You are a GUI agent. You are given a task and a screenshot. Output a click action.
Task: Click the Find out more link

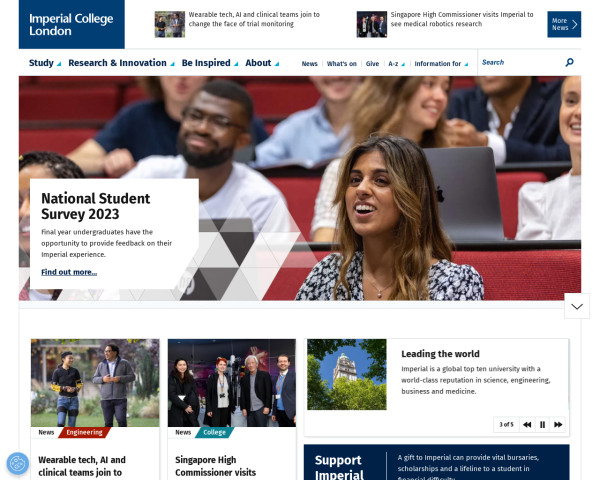[69, 272]
